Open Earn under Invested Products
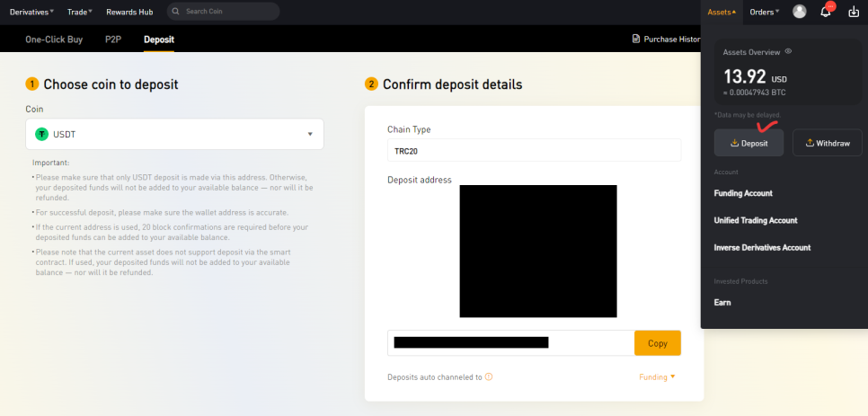This screenshot has height=416, width=868. (x=722, y=303)
